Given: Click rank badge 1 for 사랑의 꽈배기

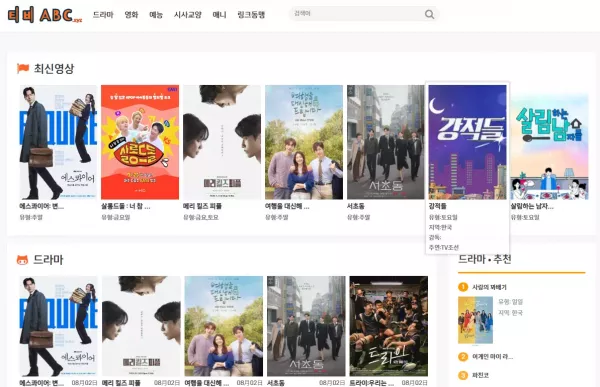Looking at the screenshot, I should (463, 287).
